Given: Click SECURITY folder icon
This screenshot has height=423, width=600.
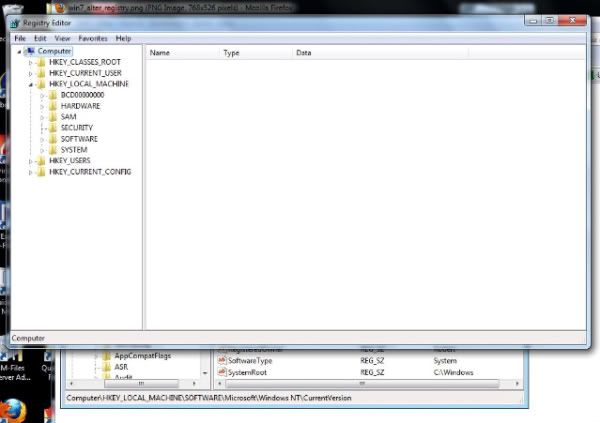Looking at the screenshot, I should click(x=52, y=128).
